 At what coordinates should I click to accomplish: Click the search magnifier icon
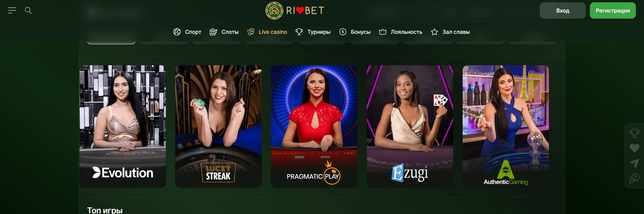pos(28,10)
